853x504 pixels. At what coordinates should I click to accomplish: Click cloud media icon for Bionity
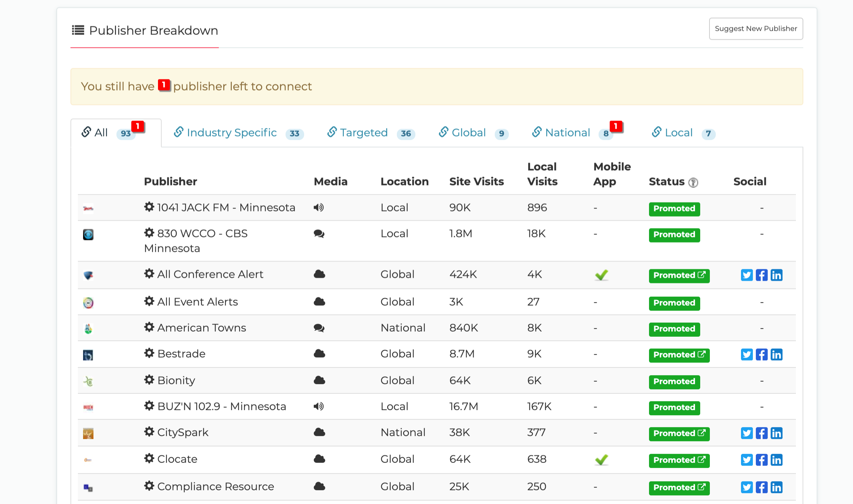tap(319, 380)
